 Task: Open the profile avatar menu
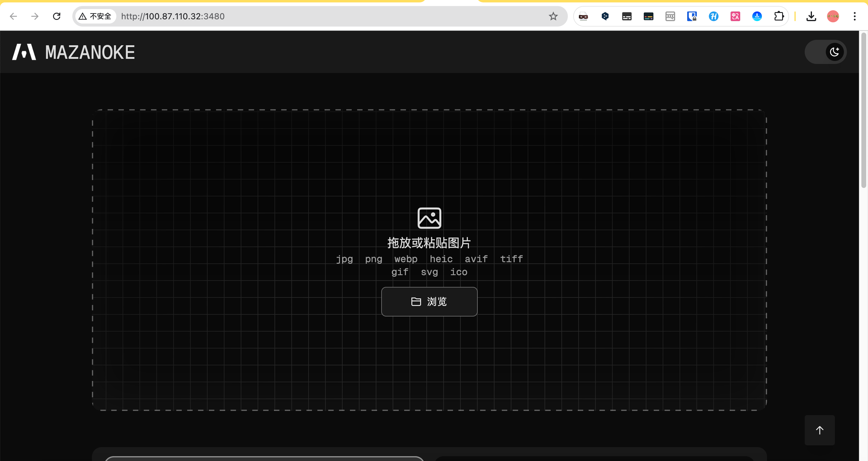coord(833,16)
